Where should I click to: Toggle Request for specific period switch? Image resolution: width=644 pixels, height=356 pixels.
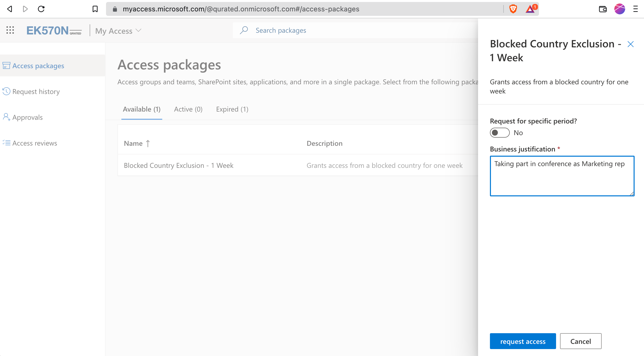(500, 133)
